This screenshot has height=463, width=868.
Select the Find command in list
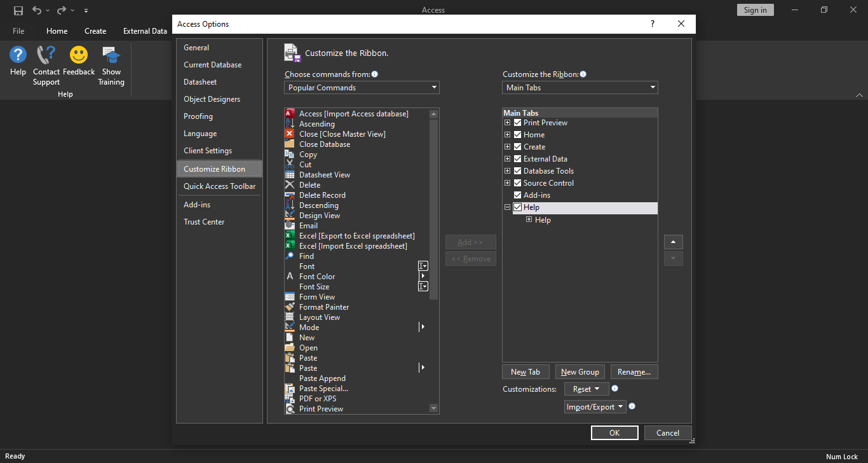306,256
